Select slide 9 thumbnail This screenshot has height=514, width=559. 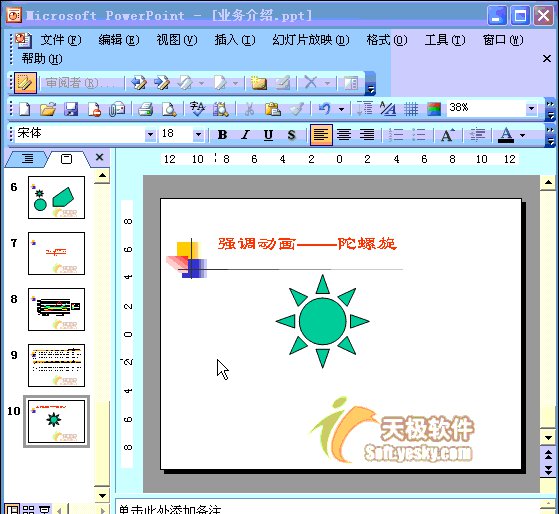[56, 365]
